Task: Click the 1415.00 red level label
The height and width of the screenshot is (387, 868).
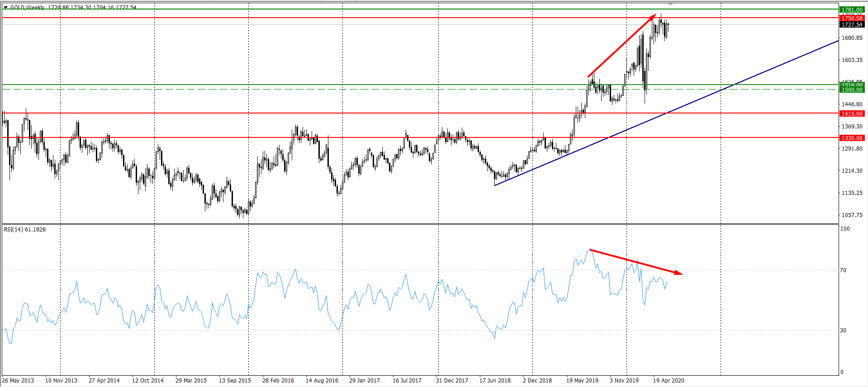Action: 852,113
